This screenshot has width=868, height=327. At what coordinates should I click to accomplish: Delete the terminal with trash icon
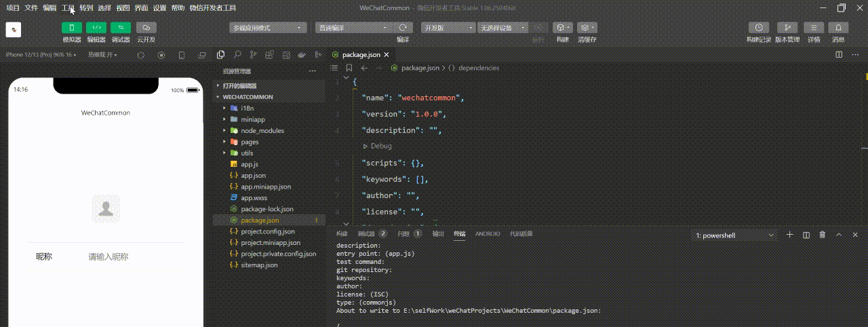pos(823,235)
